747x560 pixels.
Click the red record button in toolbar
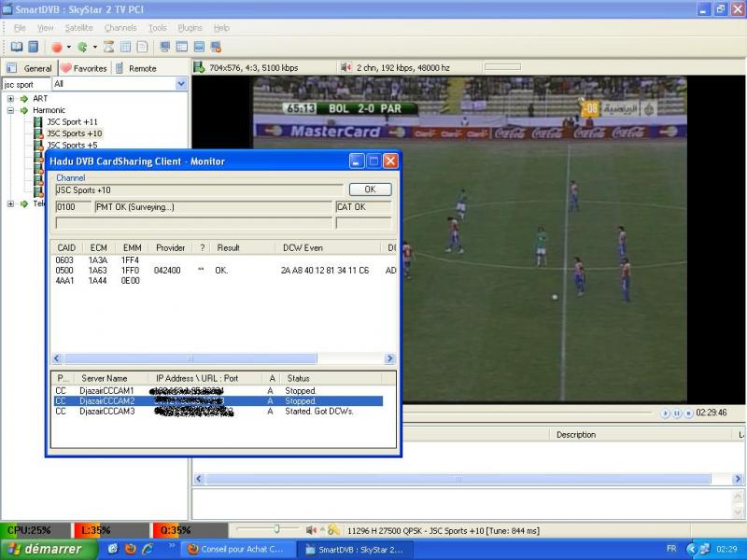[x=57, y=47]
